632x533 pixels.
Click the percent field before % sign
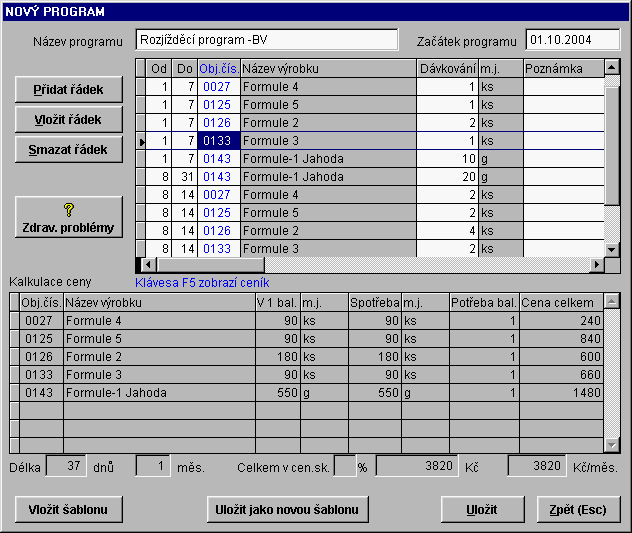tap(345, 466)
